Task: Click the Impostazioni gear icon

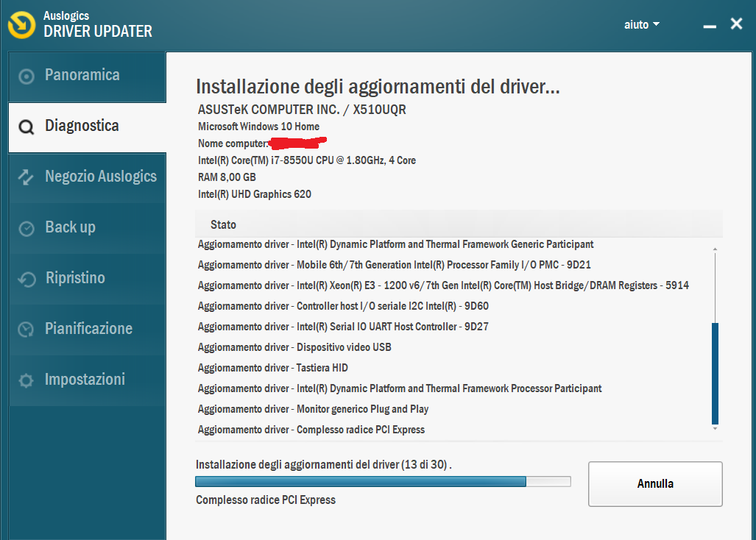Action: pyautogui.click(x=26, y=380)
